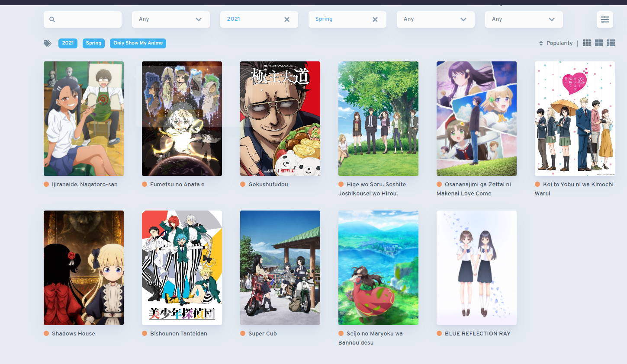Screen dimensions: 627x364
Task: Click the status dot for Osananajimi ga Zettai
Action: [x=439, y=184]
